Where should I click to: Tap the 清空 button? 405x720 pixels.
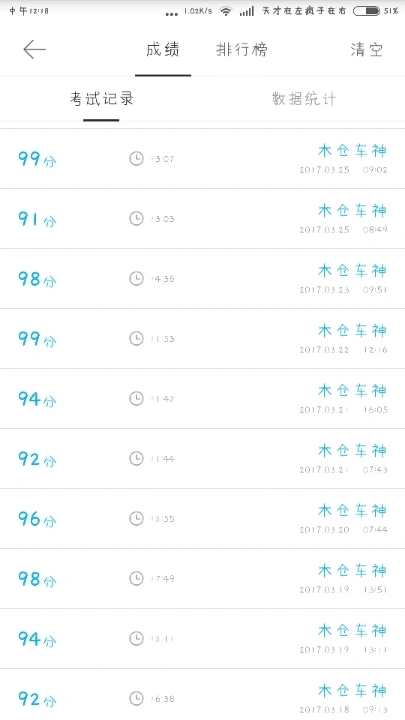point(366,49)
